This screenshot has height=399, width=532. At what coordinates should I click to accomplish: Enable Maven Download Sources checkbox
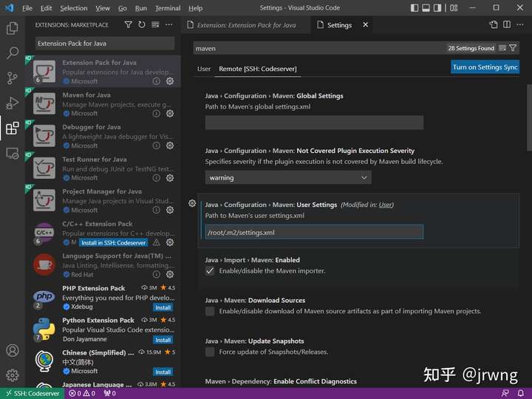click(x=210, y=311)
